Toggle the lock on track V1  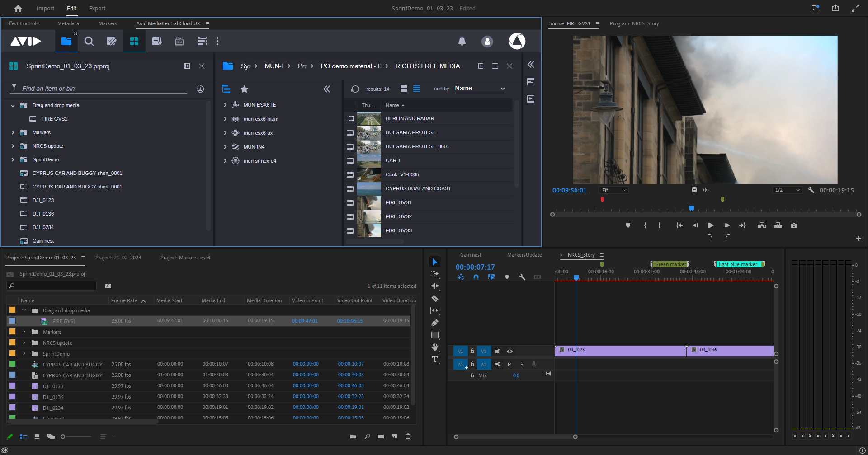(x=472, y=351)
